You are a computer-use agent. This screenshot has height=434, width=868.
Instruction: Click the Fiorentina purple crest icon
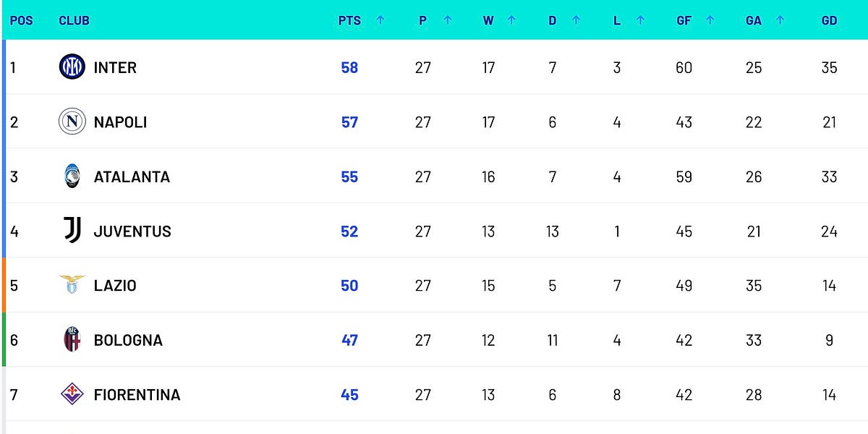pyautogui.click(x=72, y=394)
